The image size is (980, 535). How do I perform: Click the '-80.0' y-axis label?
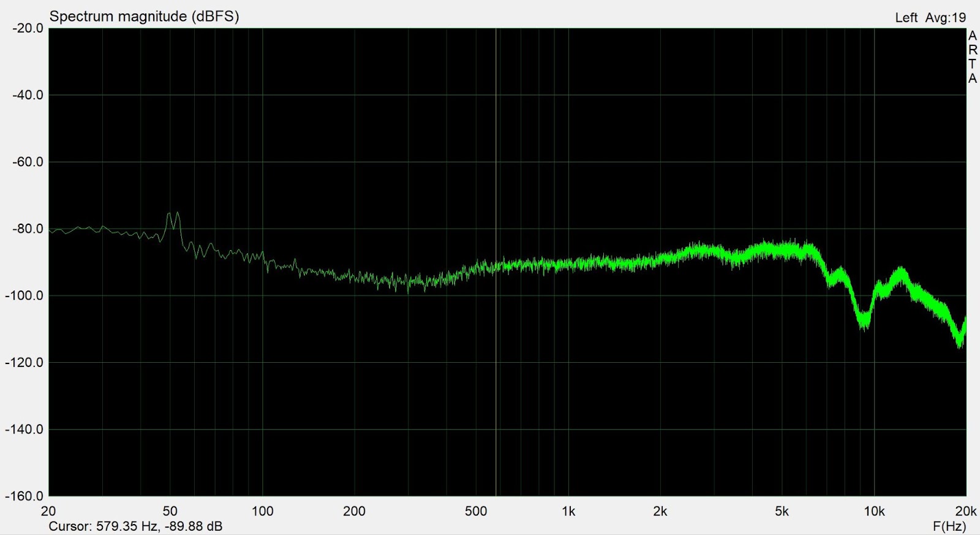click(28, 229)
